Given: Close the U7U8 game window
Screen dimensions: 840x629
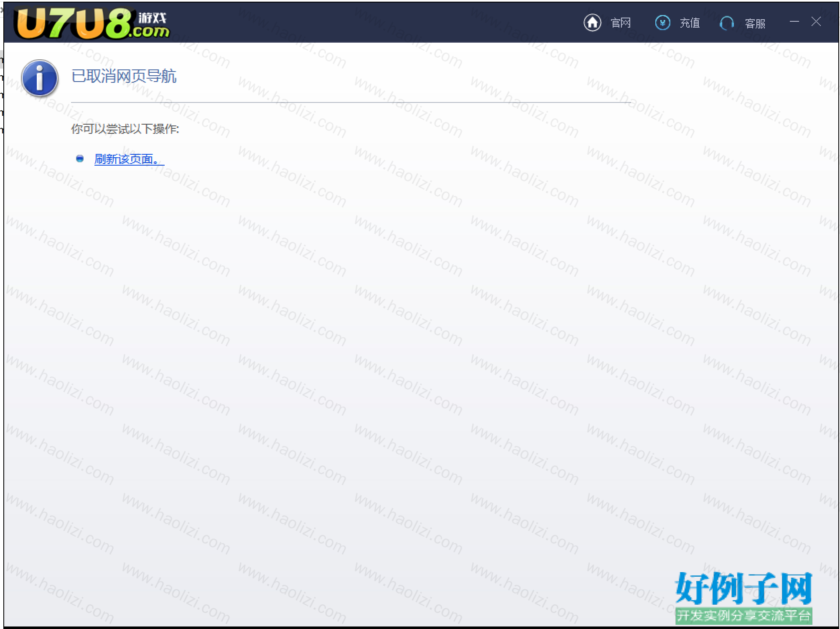Looking at the screenshot, I should (x=816, y=22).
